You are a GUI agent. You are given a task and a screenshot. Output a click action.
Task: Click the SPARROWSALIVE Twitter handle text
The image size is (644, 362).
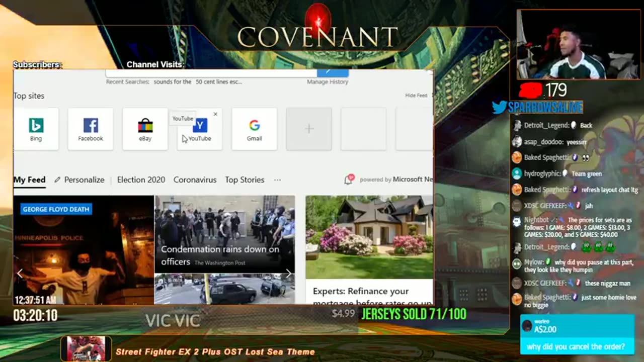click(x=545, y=107)
